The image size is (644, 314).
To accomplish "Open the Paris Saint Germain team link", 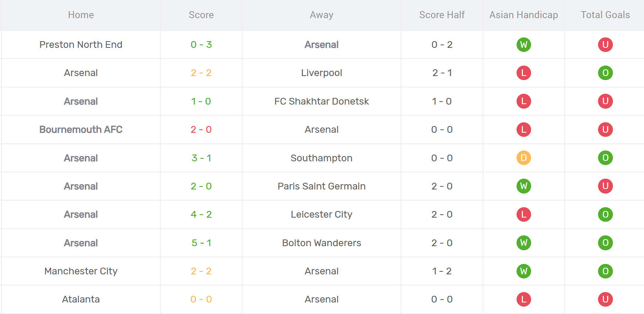I will [x=321, y=186].
